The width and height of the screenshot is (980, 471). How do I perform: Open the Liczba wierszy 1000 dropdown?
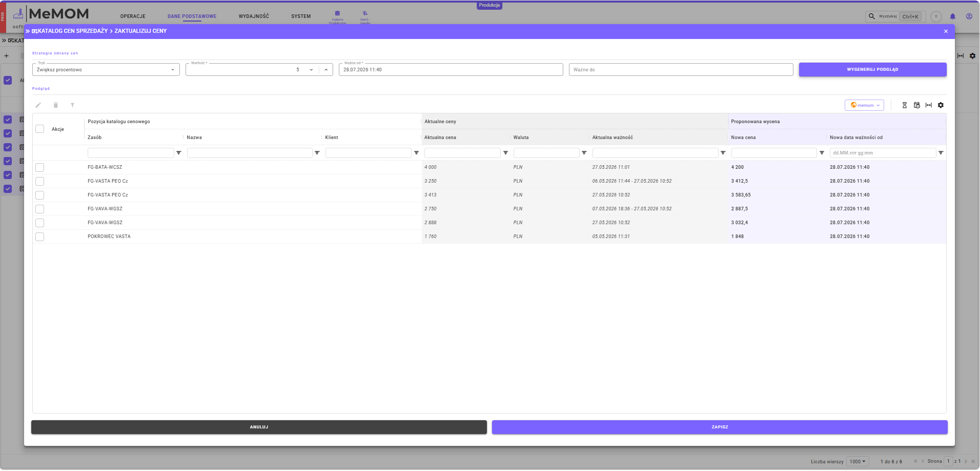point(857,461)
